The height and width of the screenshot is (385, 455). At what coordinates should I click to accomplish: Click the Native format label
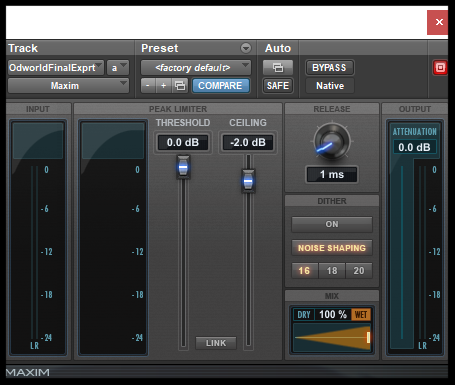click(330, 86)
